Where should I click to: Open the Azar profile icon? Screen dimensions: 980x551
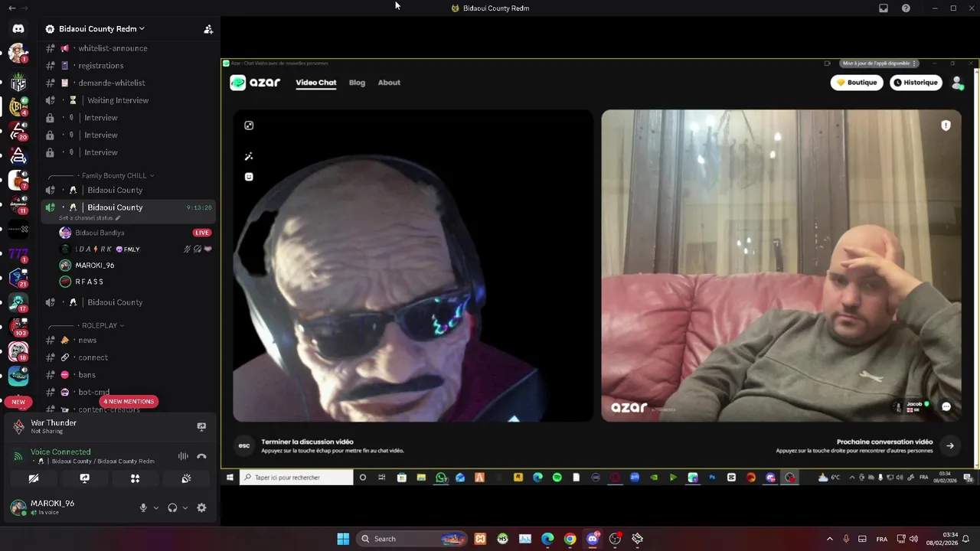coord(957,83)
